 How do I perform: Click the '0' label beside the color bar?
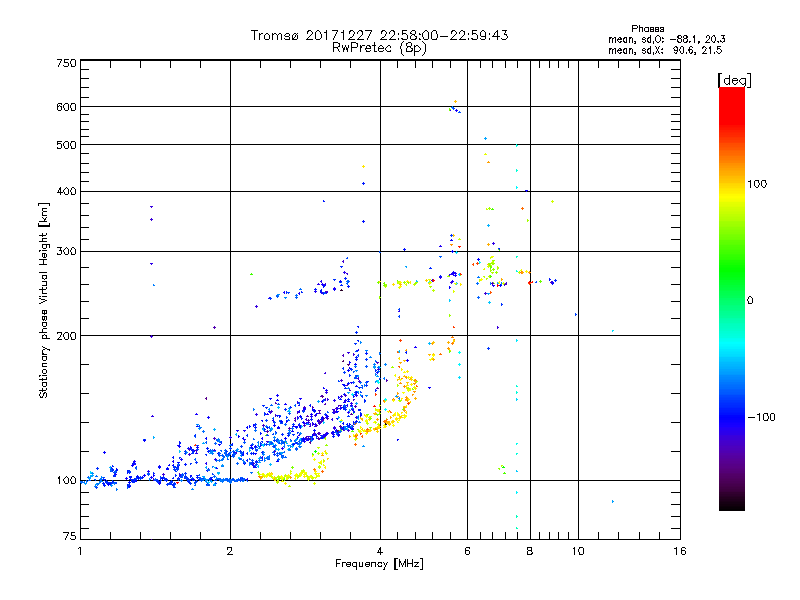[x=749, y=300]
